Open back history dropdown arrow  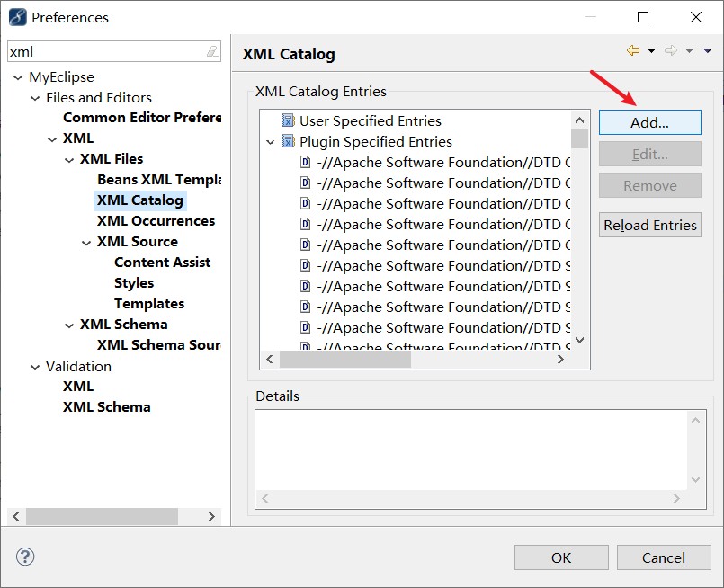pos(651,50)
